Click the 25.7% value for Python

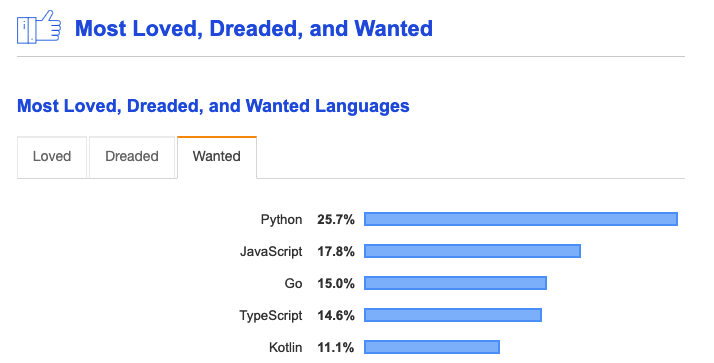[336, 220]
